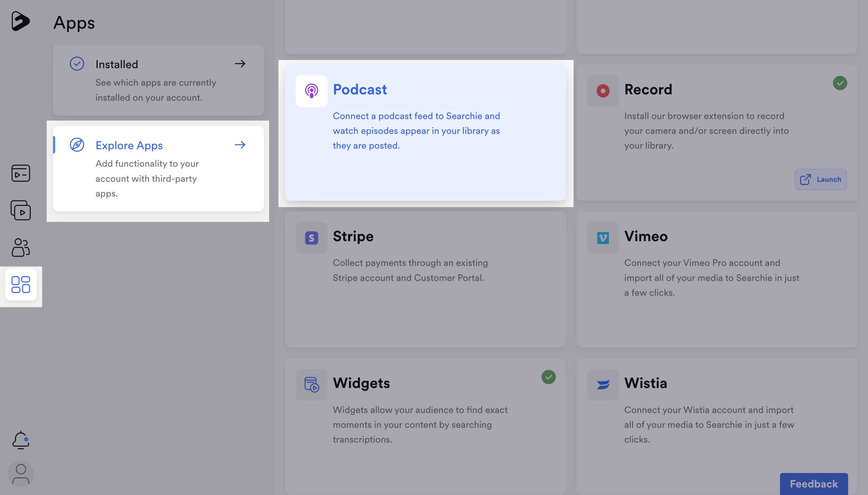
Task: Click the Wistia app icon
Action: click(x=602, y=384)
